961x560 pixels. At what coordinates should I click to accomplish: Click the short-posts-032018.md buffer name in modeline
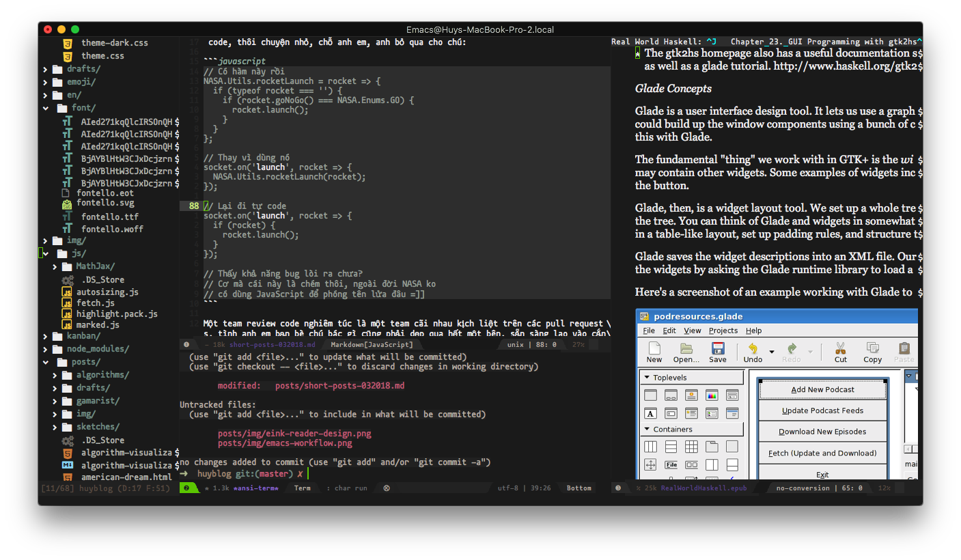(x=273, y=345)
